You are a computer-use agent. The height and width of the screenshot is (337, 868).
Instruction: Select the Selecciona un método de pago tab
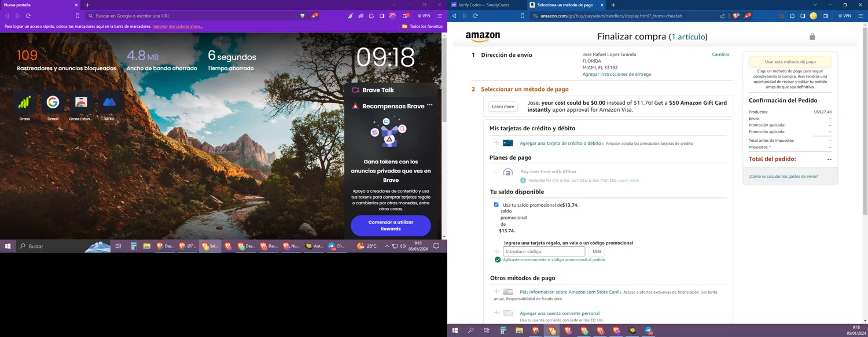click(566, 5)
